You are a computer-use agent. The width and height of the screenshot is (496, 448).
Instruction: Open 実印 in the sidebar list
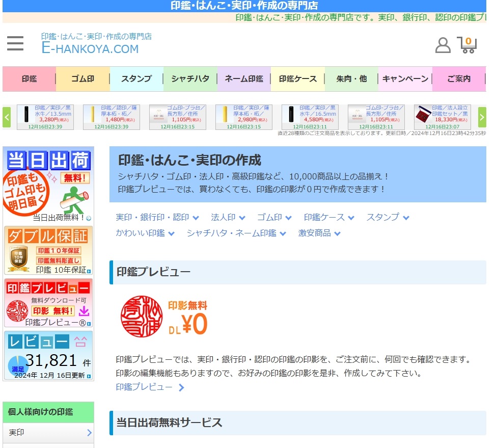point(48,433)
